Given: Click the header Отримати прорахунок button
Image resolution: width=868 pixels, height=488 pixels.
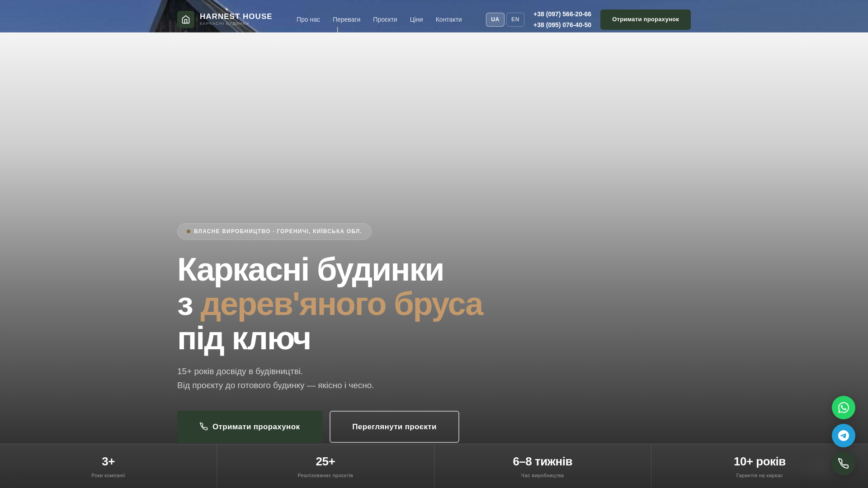Looking at the screenshot, I should (646, 19).
